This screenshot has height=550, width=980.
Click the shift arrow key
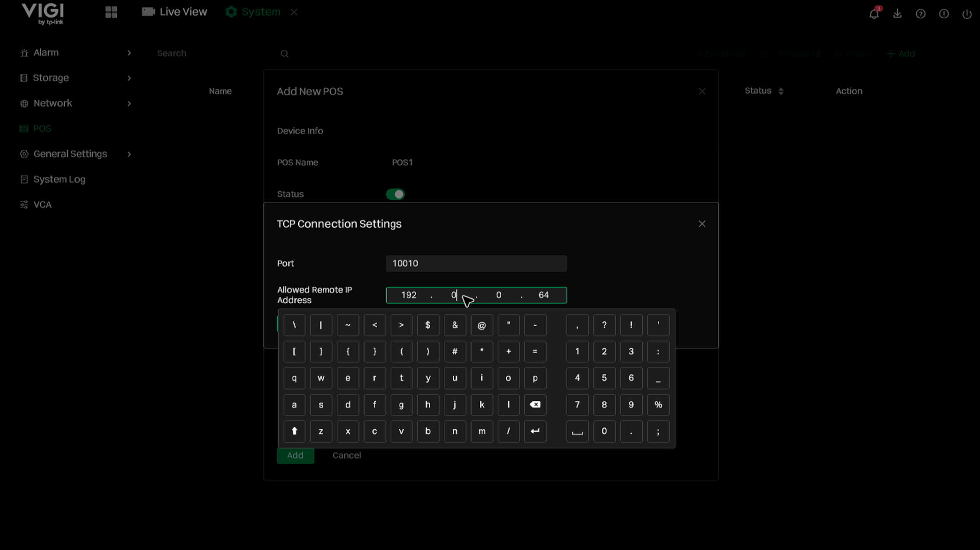tap(294, 431)
